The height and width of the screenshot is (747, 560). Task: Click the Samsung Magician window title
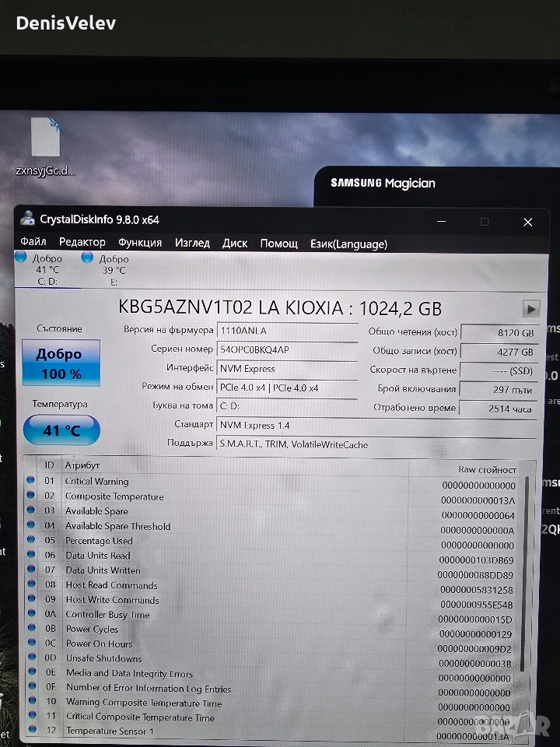(x=383, y=184)
